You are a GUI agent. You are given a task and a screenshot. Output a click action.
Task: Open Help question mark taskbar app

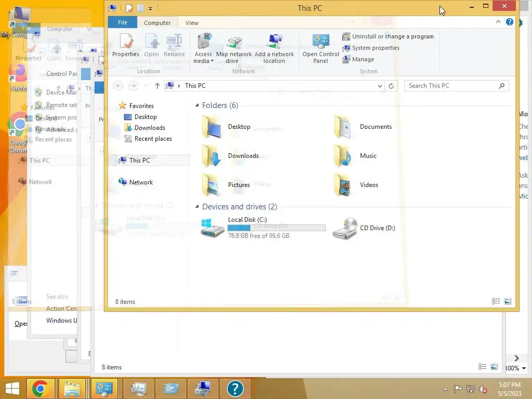click(235, 389)
